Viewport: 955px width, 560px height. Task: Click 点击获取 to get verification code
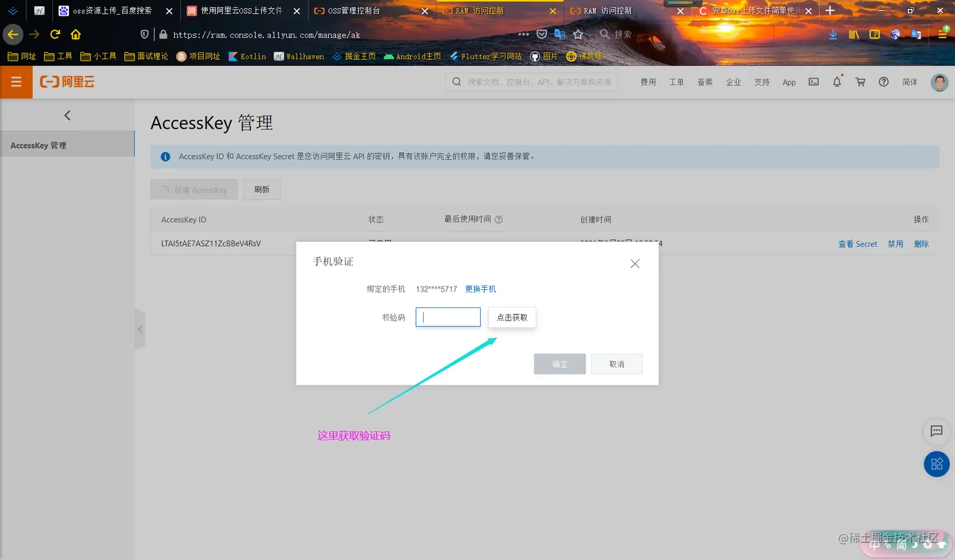point(512,317)
